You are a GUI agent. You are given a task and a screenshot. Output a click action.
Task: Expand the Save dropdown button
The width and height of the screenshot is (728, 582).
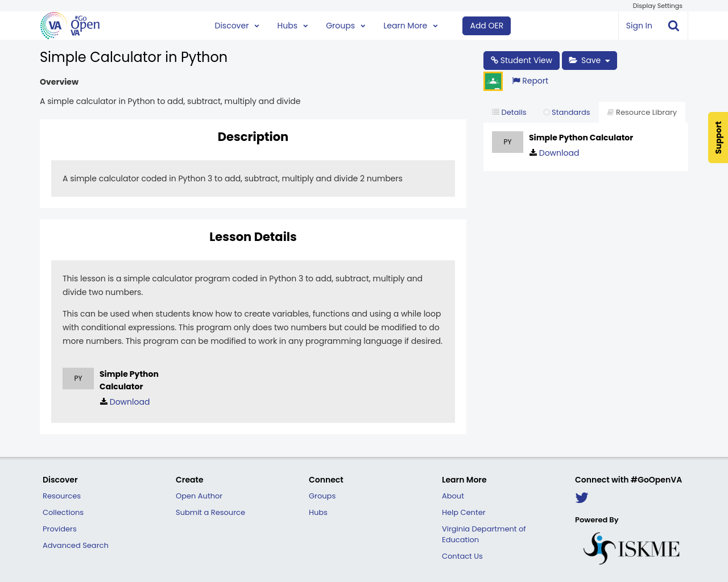coord(589,60)
